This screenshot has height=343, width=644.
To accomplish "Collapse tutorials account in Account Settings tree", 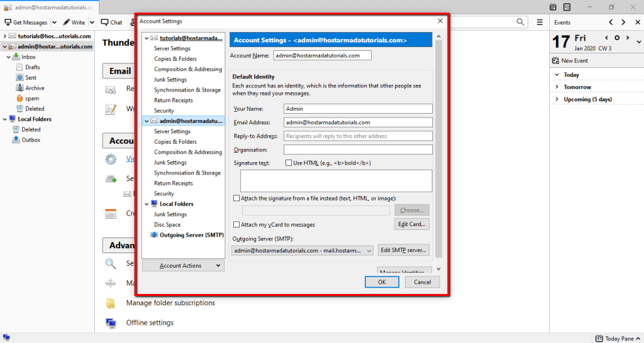I will point(147,38).
